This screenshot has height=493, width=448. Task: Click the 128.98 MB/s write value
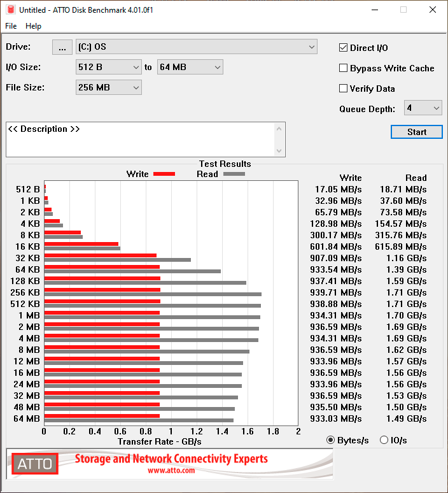[x=336, y=224]
